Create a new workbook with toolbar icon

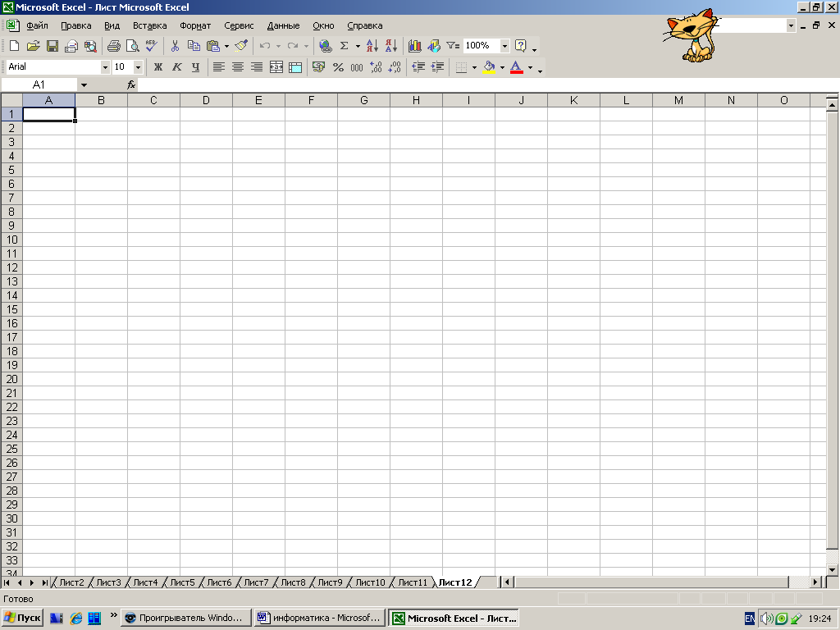click(15, 46)
